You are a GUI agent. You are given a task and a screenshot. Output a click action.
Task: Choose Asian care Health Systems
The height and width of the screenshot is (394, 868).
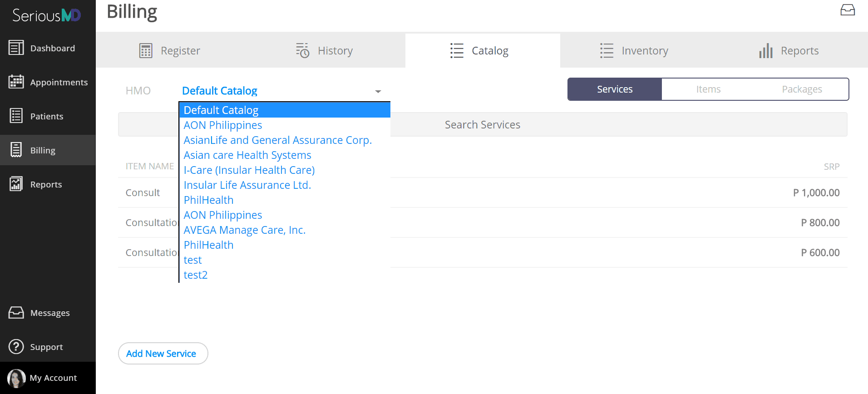tap(285, 155)
